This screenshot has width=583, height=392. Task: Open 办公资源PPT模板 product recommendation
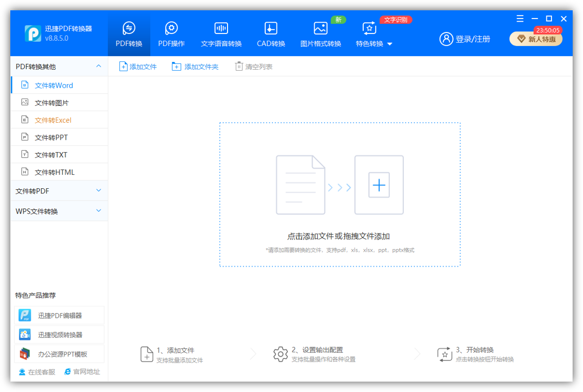(59, 354)
